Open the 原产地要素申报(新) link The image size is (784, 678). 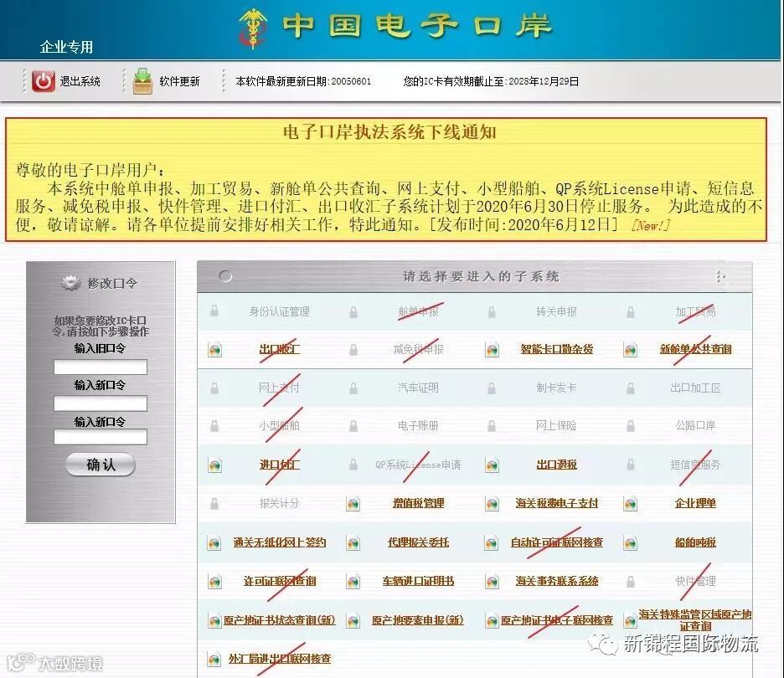tap(417, 620)
